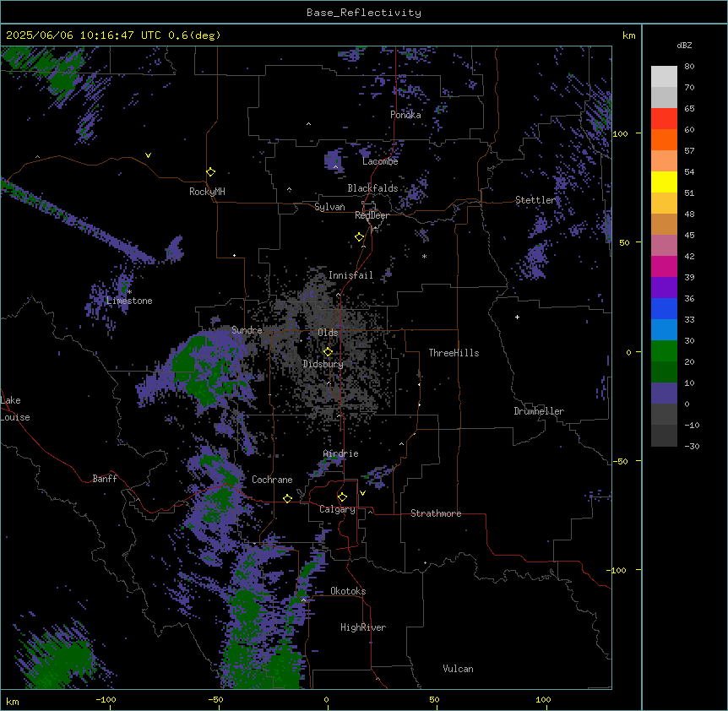728x711 pixels.
Task: Click the yellow marker below Cochrane
Action: tap(287, 498)
